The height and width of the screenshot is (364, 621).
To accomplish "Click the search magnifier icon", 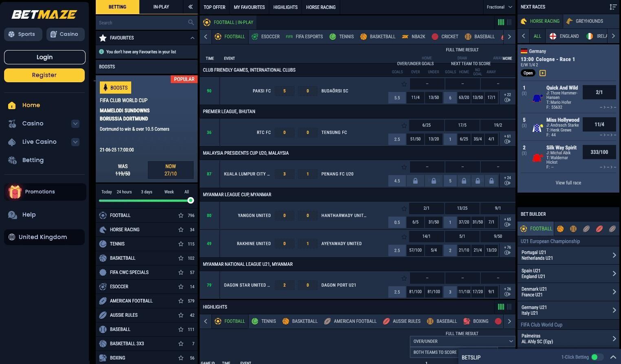I will click(x=191, y=22).
